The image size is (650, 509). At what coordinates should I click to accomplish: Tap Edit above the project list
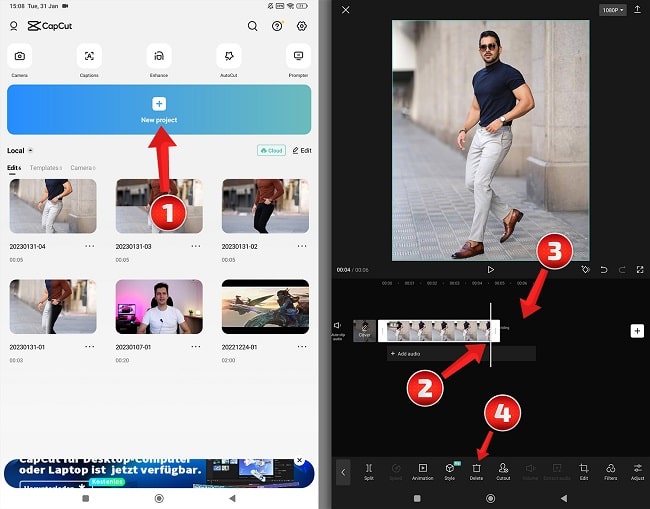(x=302, y=150)
